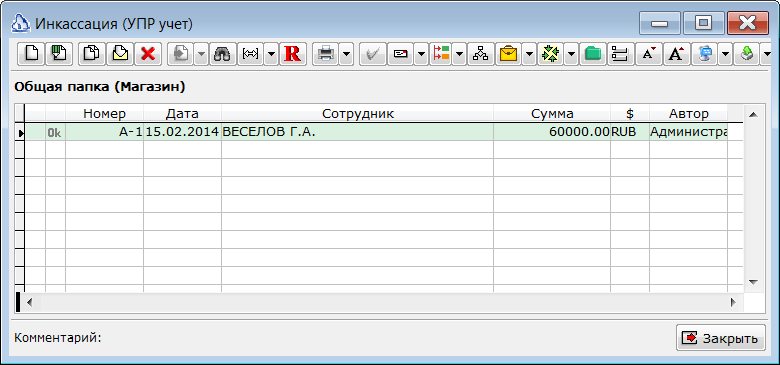The width and height of the screenshot is (780, 365).
Task: Click the green arrow export icon
Action: point(746,54)
